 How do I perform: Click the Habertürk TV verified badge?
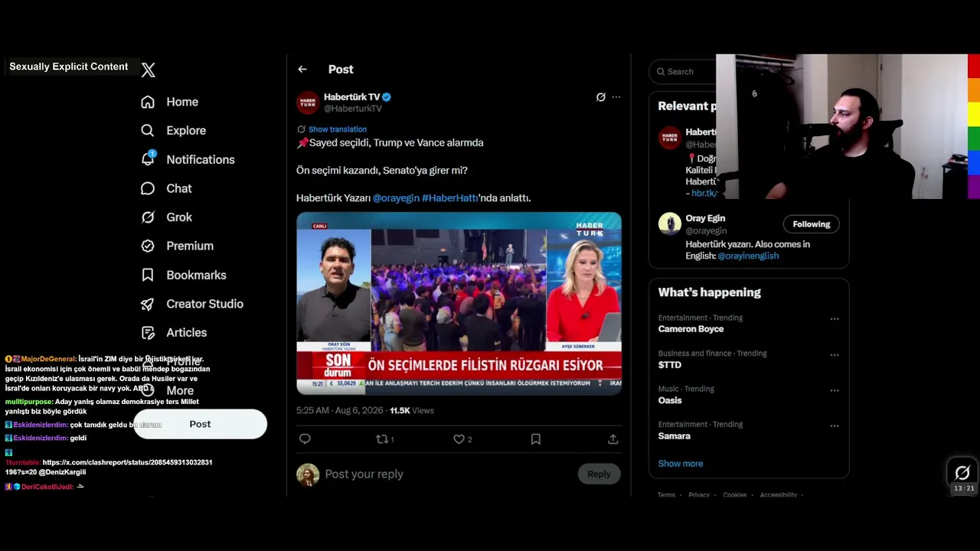coord(387,97)
